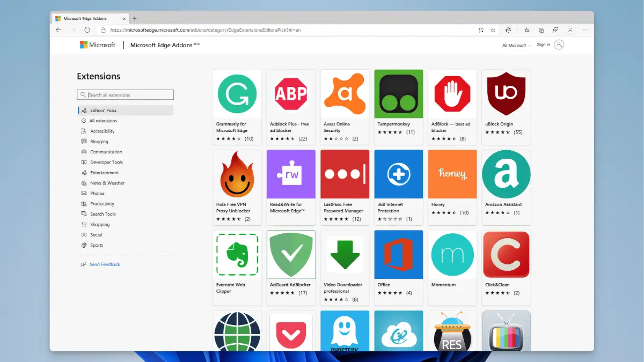Open the Read&Write puzzle icon
The height and width of the screenshot is (362, 644).
tap(291, 174)
